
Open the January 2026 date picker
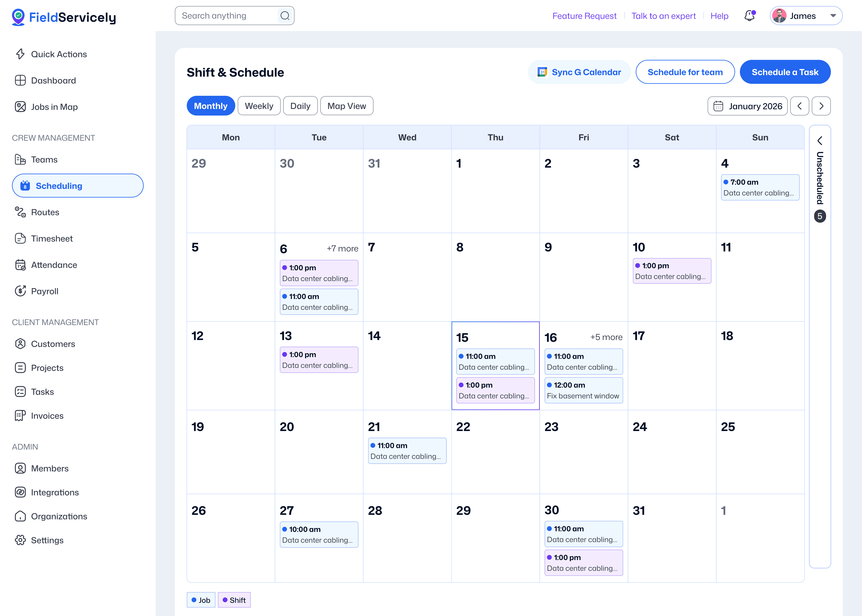(x=747, y=106)
